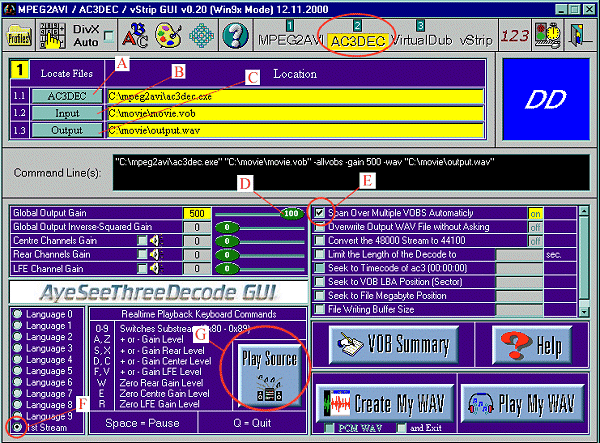The image size is (600, 443).
Task: Select the Language 1 radio button
Action: 17,326
